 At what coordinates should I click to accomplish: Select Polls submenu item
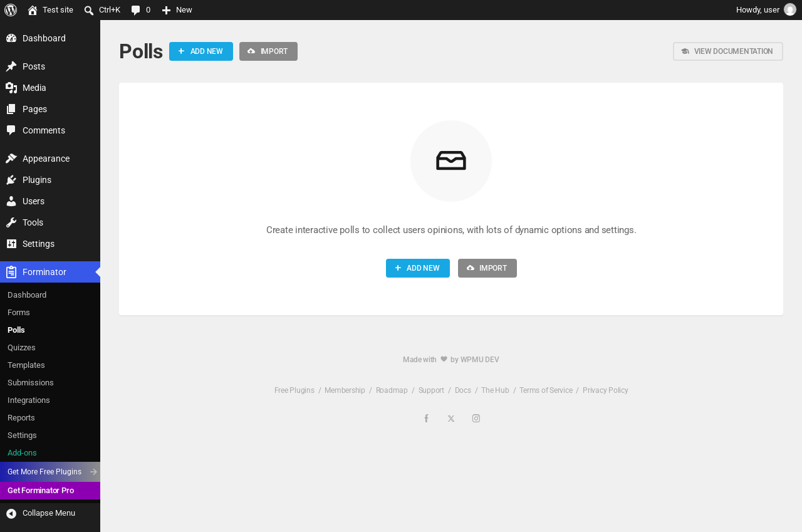point(16,330)
